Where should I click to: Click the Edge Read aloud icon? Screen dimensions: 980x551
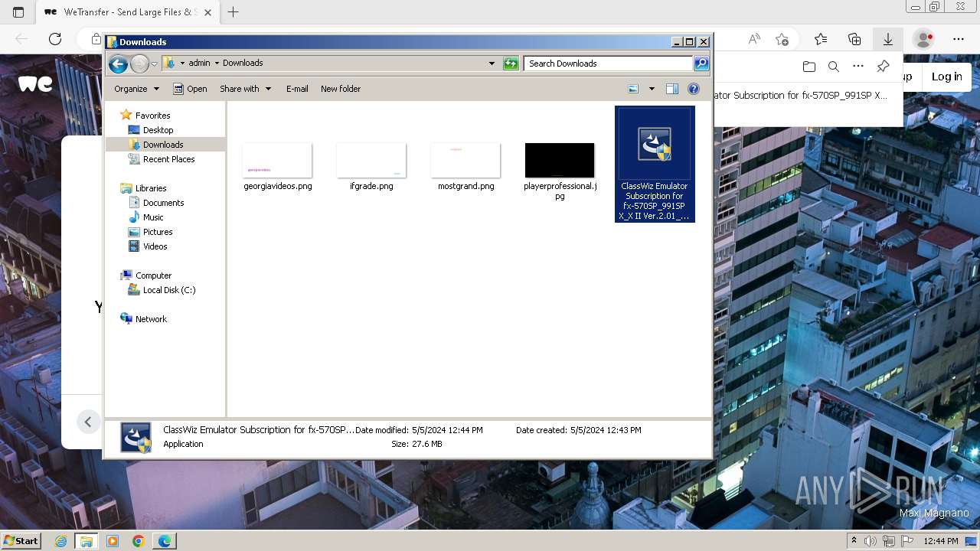point(754,39)
